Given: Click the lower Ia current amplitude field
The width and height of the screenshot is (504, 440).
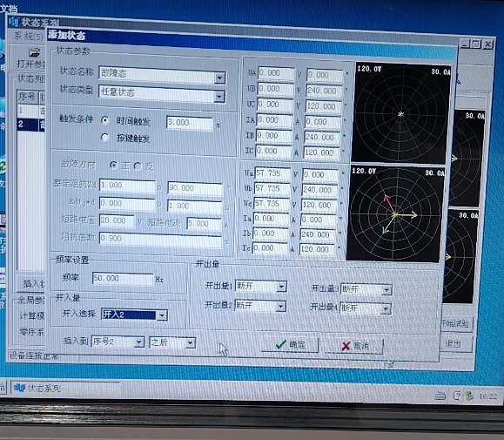Looking at the screenshot, I should 271,219.
